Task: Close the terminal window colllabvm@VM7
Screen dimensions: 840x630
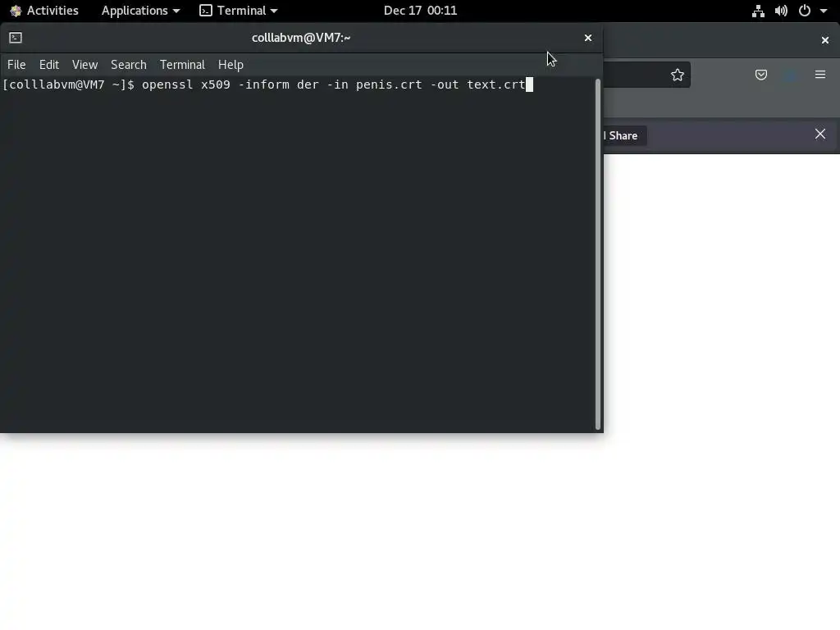Action: pos(587,38)
